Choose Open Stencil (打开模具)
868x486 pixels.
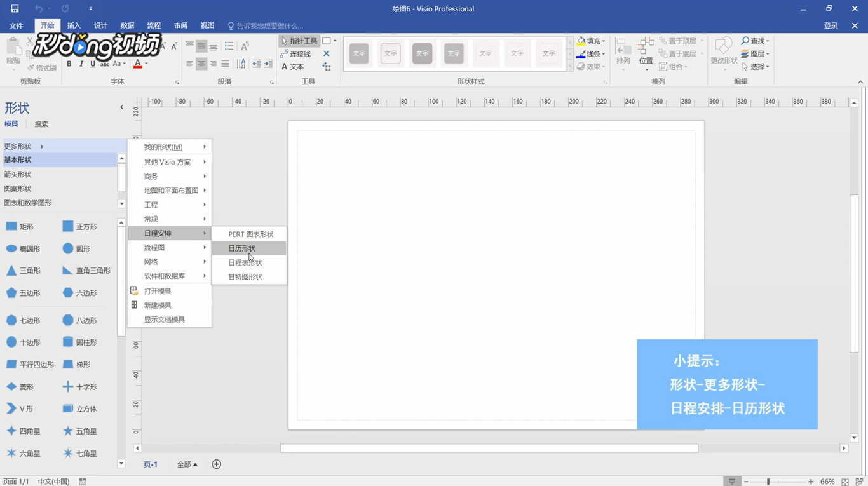170,291
